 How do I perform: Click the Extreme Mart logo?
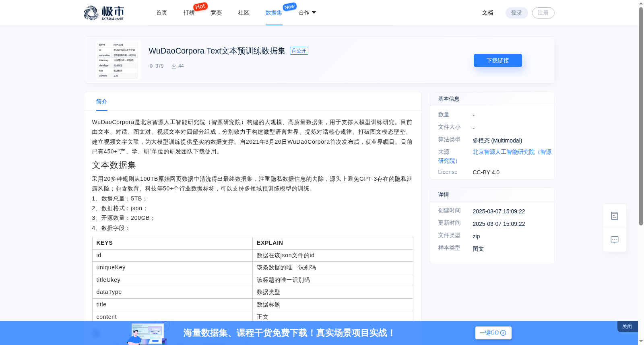click(104, 13)
